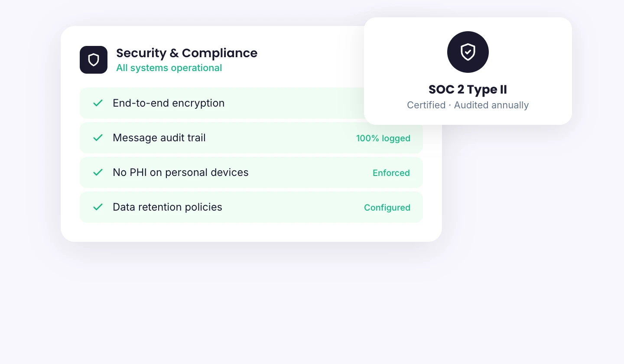Tap the shield check icon inside the dark circle

point(468,52)
